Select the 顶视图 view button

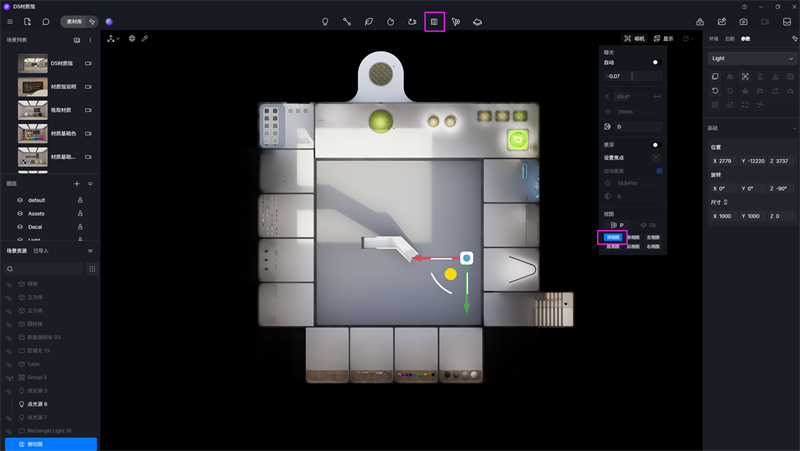tap(612, 237)
